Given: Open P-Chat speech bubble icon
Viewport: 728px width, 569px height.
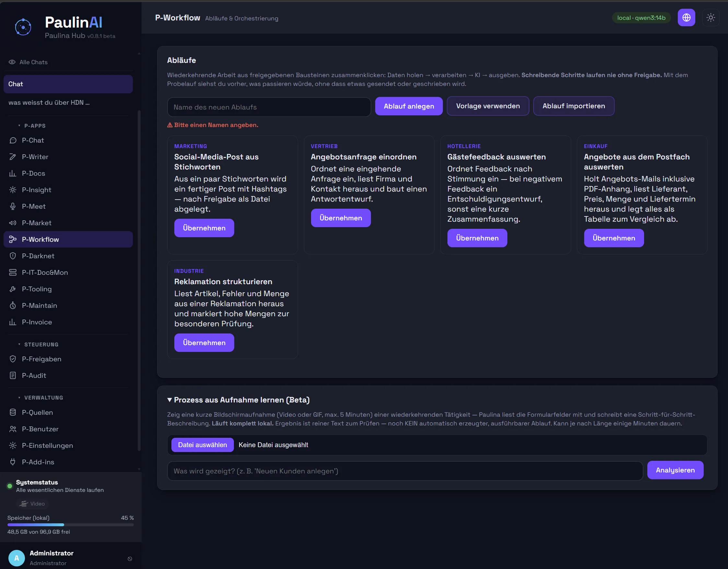Looking at the screenshot, I should click(13, 140).
